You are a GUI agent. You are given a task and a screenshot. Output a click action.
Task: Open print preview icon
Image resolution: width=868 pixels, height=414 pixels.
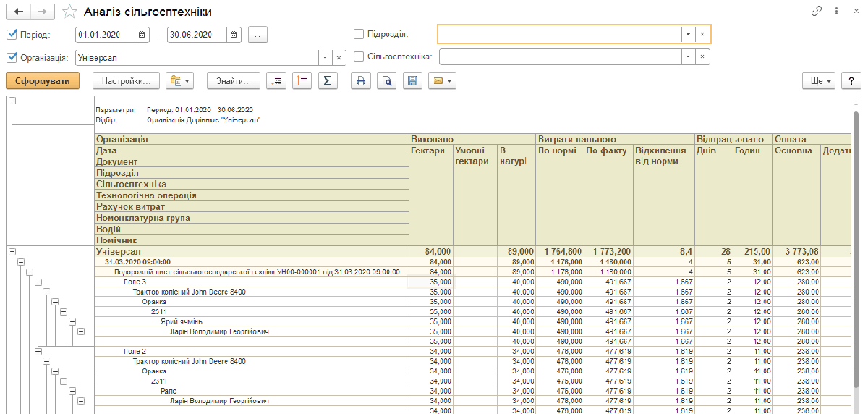point(387,81)
